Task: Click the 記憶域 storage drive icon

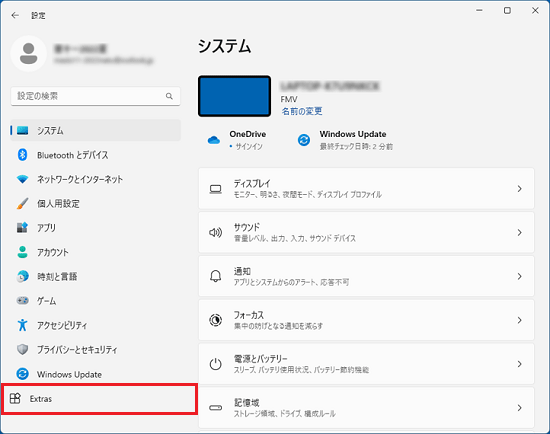Action: [x=215, y=408]
